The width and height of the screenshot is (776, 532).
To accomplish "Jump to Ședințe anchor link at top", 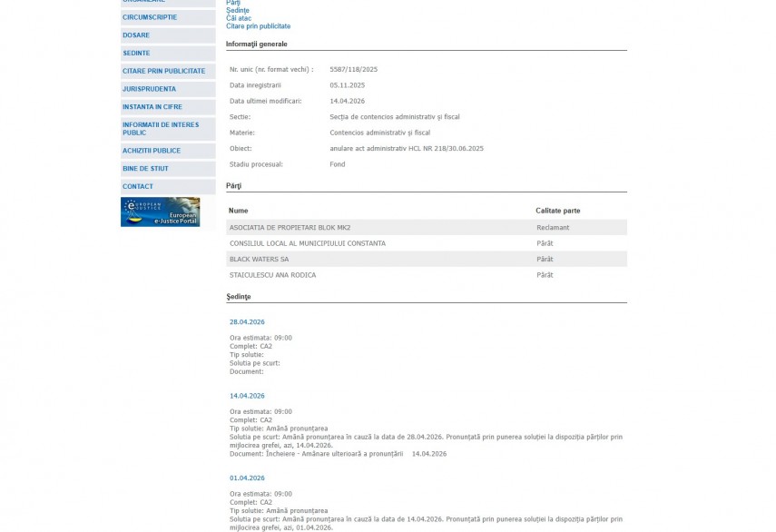I will tap(237, 10).
